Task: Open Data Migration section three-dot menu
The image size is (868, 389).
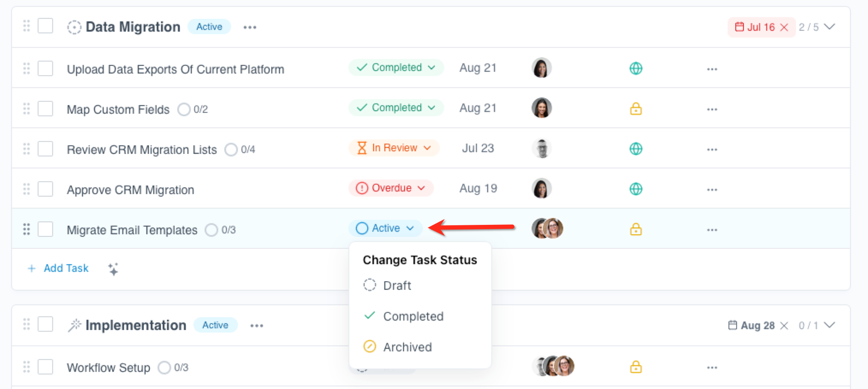Action: pyautogui.click(x=250, y=27)
